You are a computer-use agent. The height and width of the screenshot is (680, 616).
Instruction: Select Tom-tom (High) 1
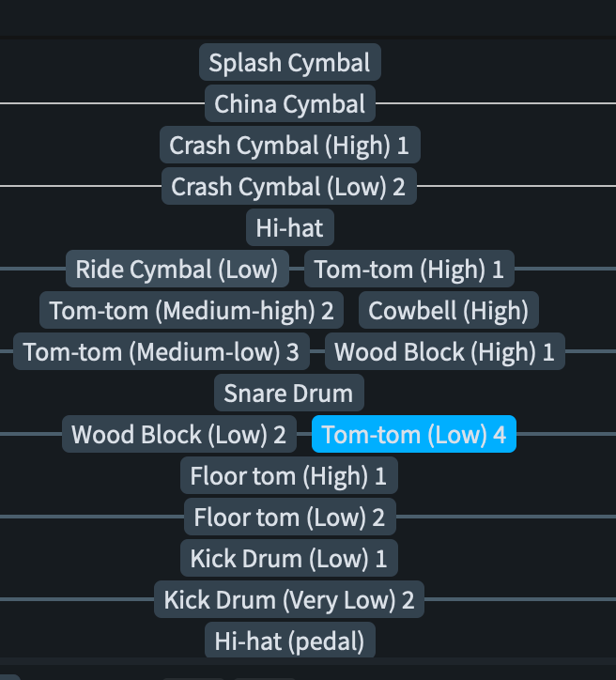tap(408, 270)
